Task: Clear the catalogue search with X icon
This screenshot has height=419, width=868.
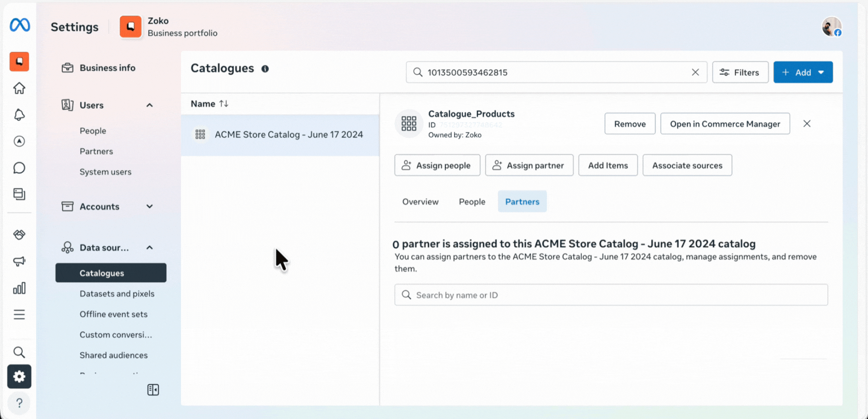Action: [695, 72]
